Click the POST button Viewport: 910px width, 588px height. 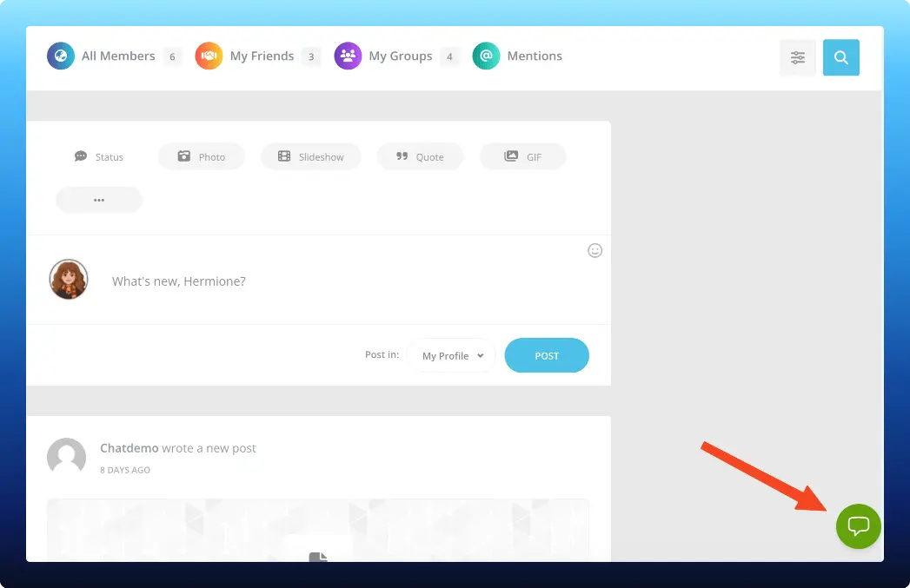click(547, 355)
